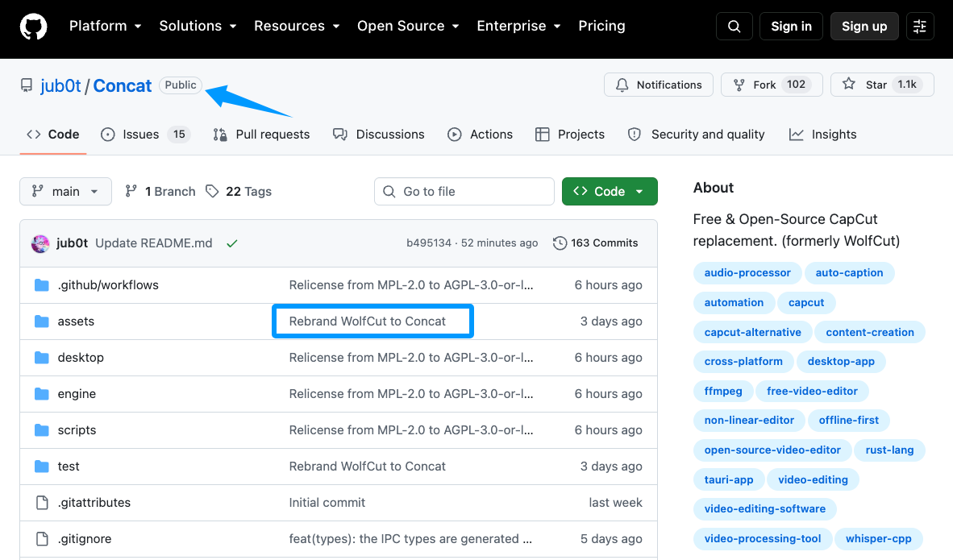953x560 pixels.
Task: Fork the repository via Fork button
Action: click(x=772, y=85)
